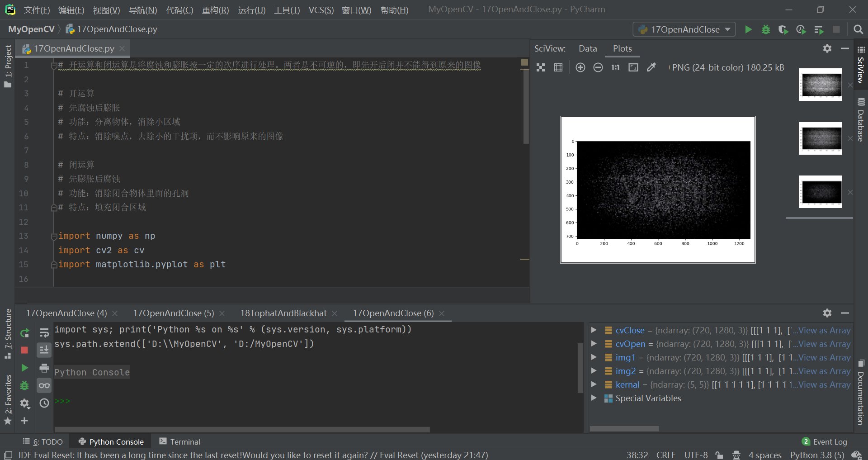868x460 pixels.
Task: Reset plot to 1:1 actual size
Action: (x=615, y=67)
